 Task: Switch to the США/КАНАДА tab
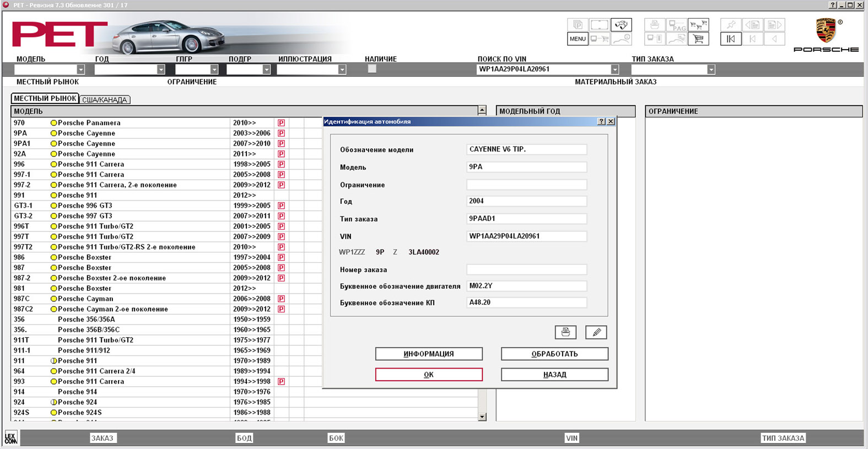105,100
